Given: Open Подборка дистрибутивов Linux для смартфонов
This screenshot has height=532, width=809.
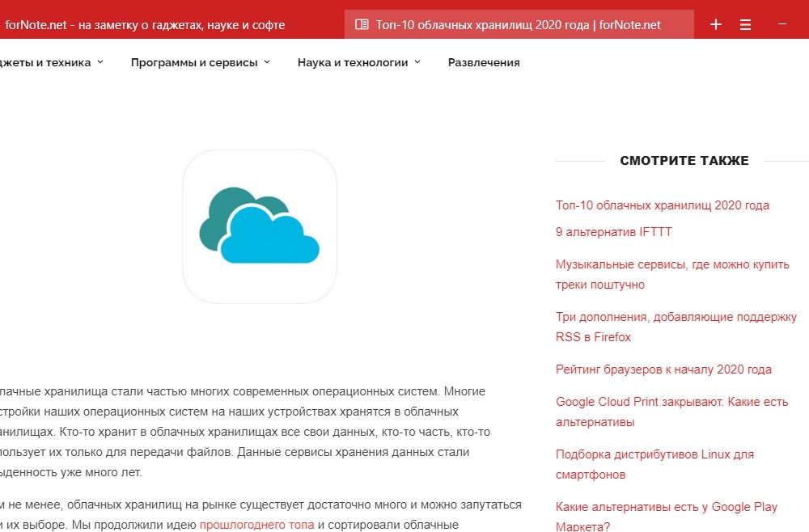Looking at the screenshot, I should [x=654, y=454].
